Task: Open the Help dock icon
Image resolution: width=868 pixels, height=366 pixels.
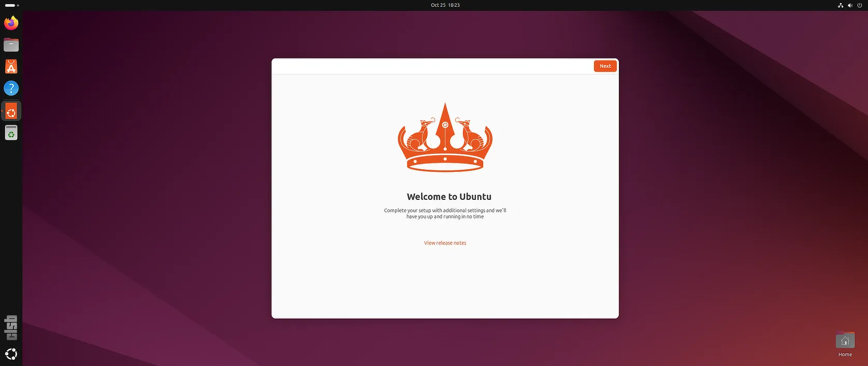Action: [x=11, y=89]
